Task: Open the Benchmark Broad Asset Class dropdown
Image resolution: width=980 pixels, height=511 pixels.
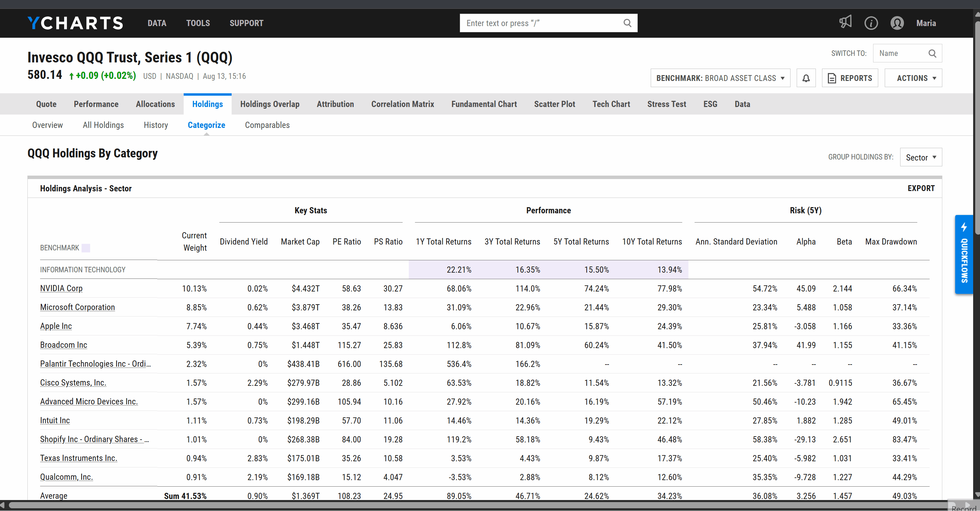Action: pyautogui.click(x=720, y=78)
